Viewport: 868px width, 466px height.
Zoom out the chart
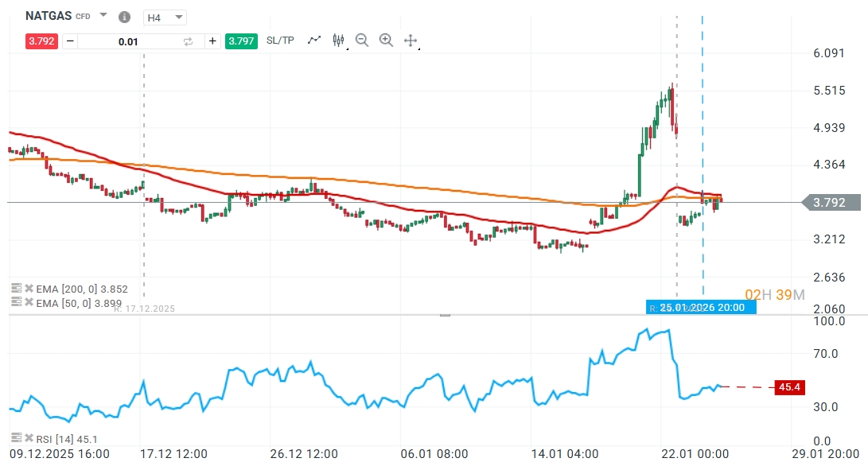pyautogui.click(x=362, y=41)
